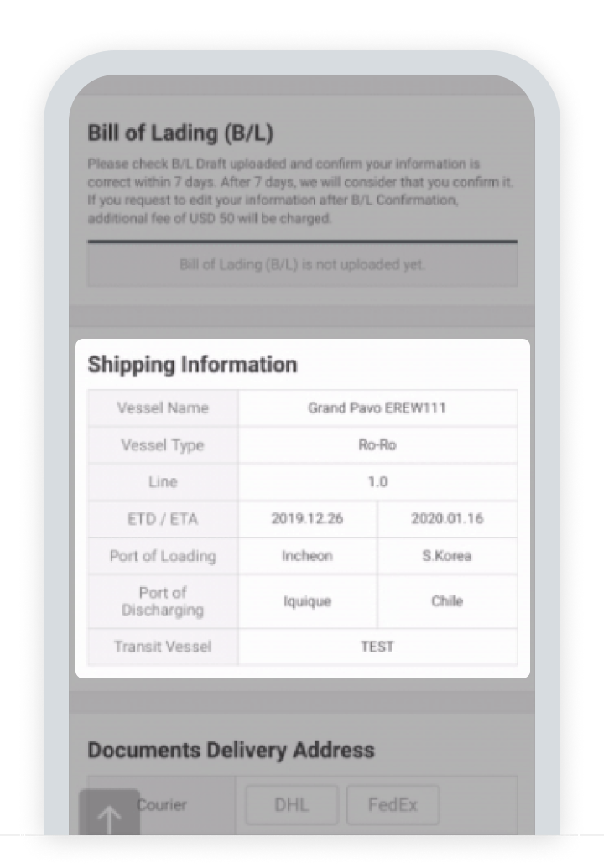Image resolution: width=604 pixels, height=868 pixels.
Task: Click the Grand Pavo EREW111 vessel name
Action: click(x=377, y=408)
